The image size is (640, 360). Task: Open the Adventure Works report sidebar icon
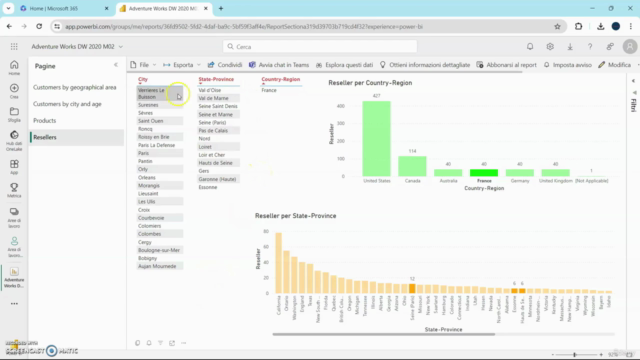[x=14, y=278]
